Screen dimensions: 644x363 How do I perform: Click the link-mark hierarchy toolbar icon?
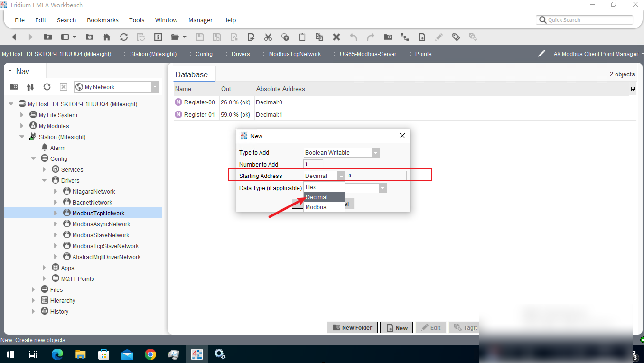(x=405, y=37)
